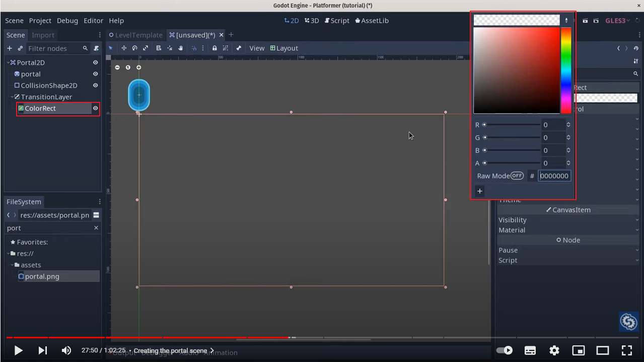Screen dimensions: 644x362
Task: Select portal.png in FileSystem
Action: [x=42, y=276]
